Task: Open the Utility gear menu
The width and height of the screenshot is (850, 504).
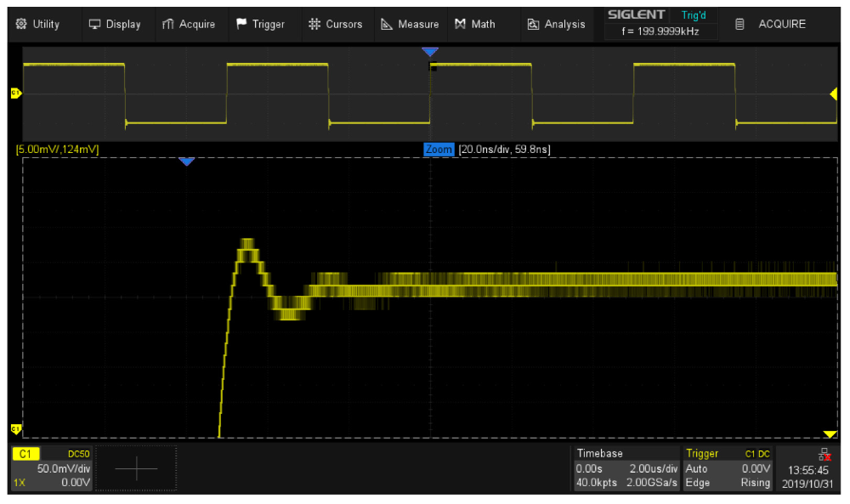Action: click(38, 24)
